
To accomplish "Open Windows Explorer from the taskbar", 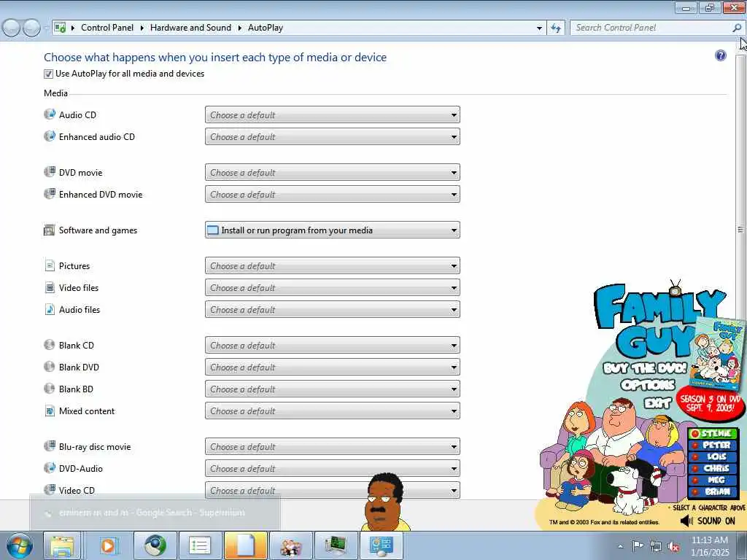I will click(x=63, y=545).
